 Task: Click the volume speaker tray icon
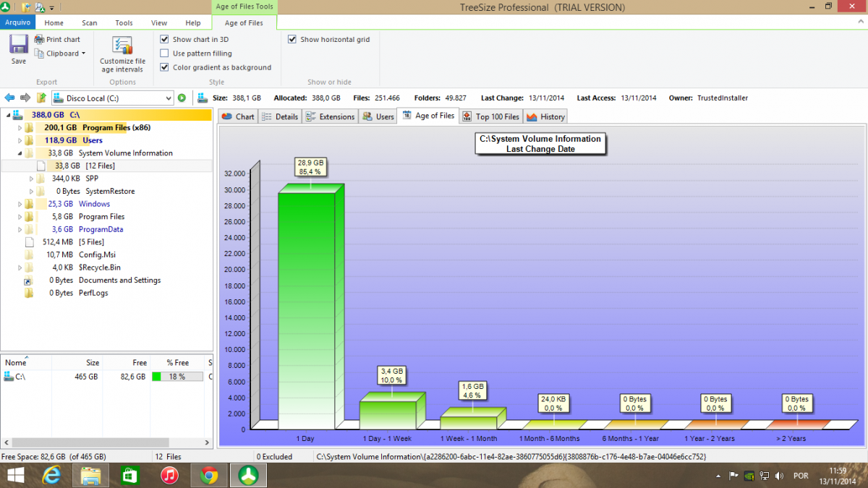(778, 476)
